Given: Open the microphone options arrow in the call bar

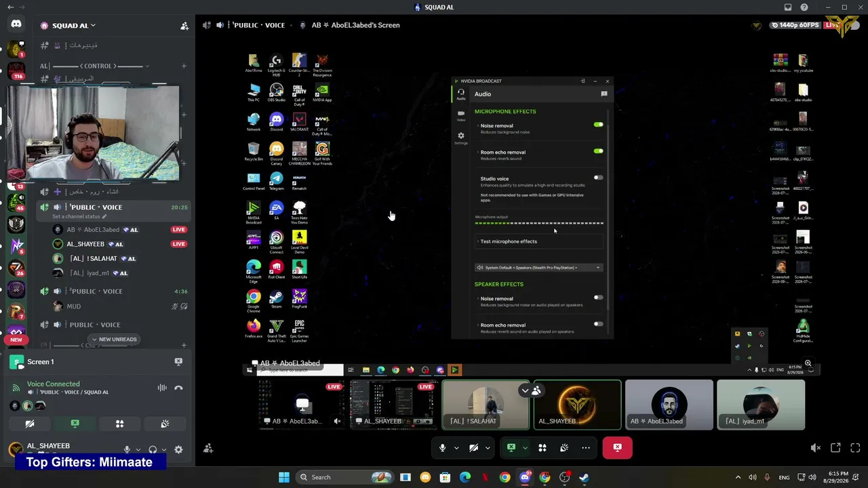Looking at the screenshot, I should (x=456, y=448).
